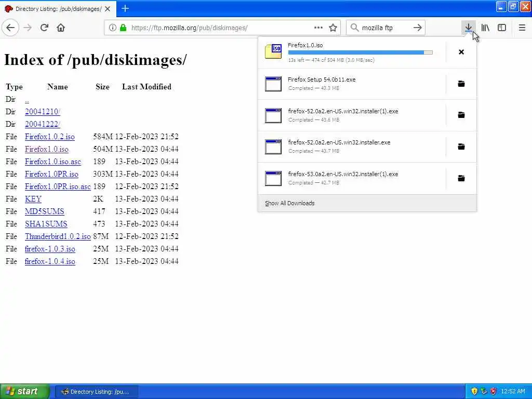Bookmark this page with the star
This screenshot has width=532, height=399.
click(333, 28)
